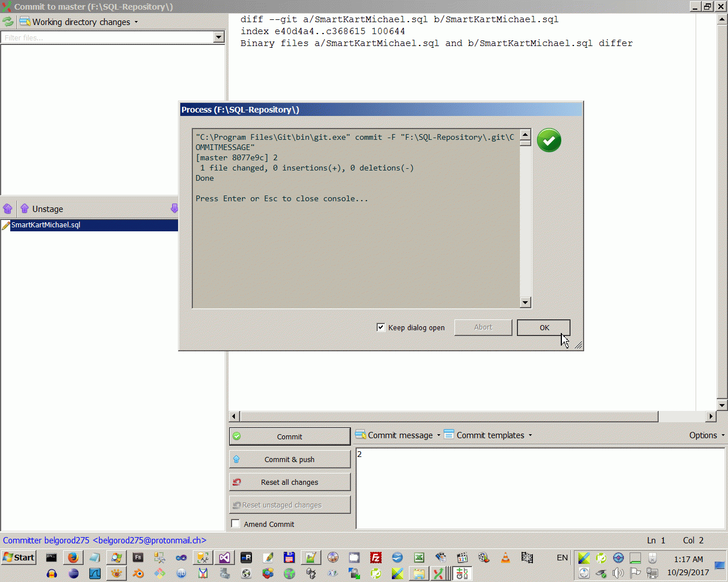Viewport: 728px width, 582px height.
Task: Click the volume speaker tray icon
Action: pos(618,573)
